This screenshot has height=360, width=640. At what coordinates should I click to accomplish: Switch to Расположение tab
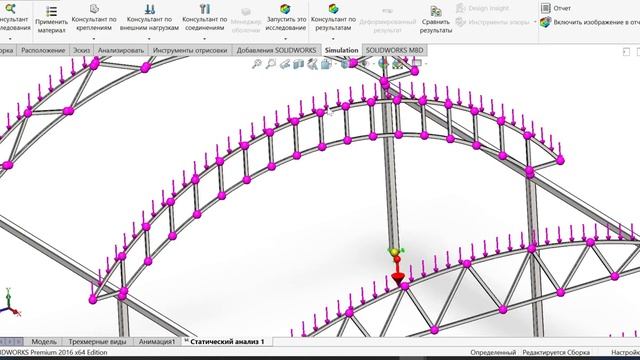(x=43, y=50)
